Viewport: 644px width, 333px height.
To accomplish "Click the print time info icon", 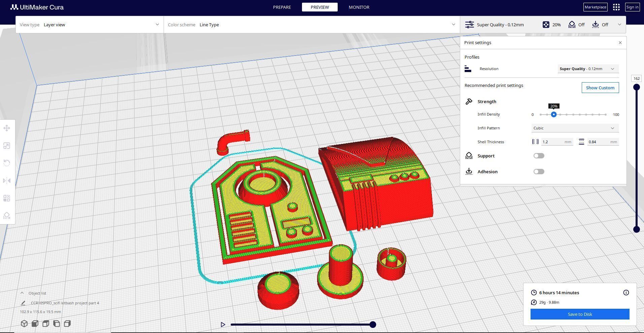I will [626, 293].
